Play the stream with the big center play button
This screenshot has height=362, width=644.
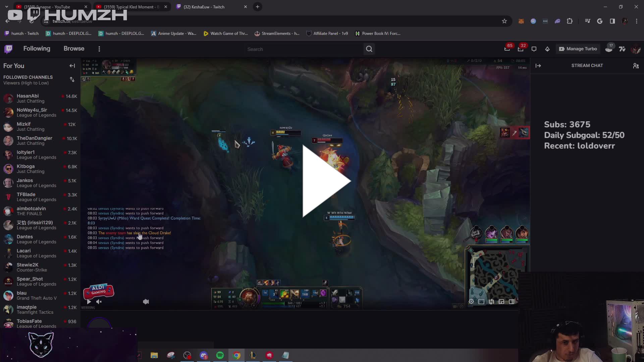(x=326, y=181)
